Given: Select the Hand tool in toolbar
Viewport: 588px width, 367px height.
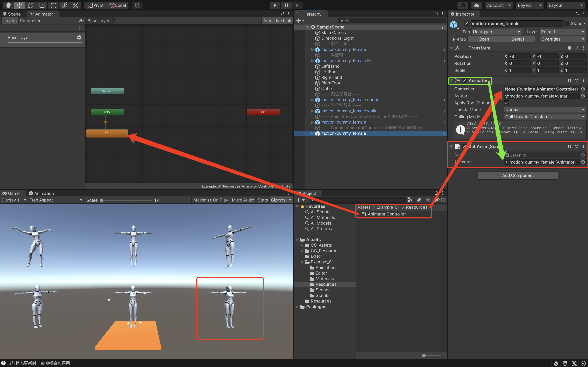Looking at the screenshot, I should pos(8,5).
